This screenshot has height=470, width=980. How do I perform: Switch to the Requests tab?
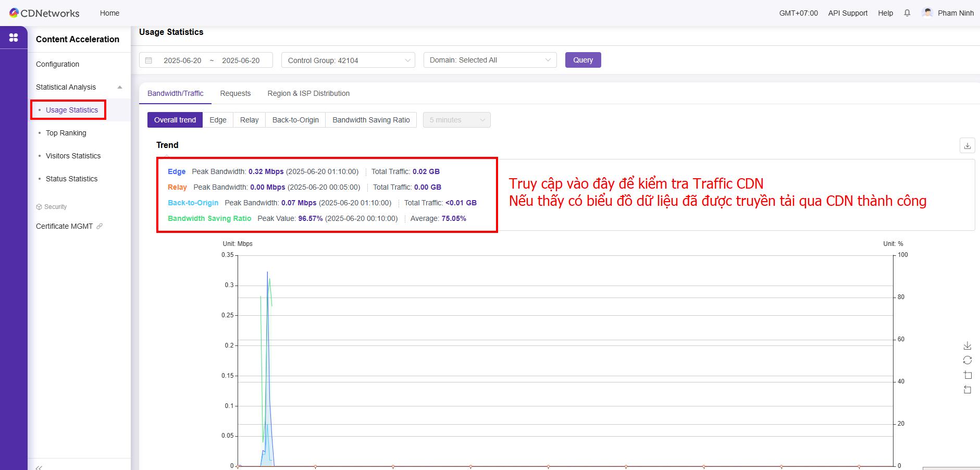235,93
